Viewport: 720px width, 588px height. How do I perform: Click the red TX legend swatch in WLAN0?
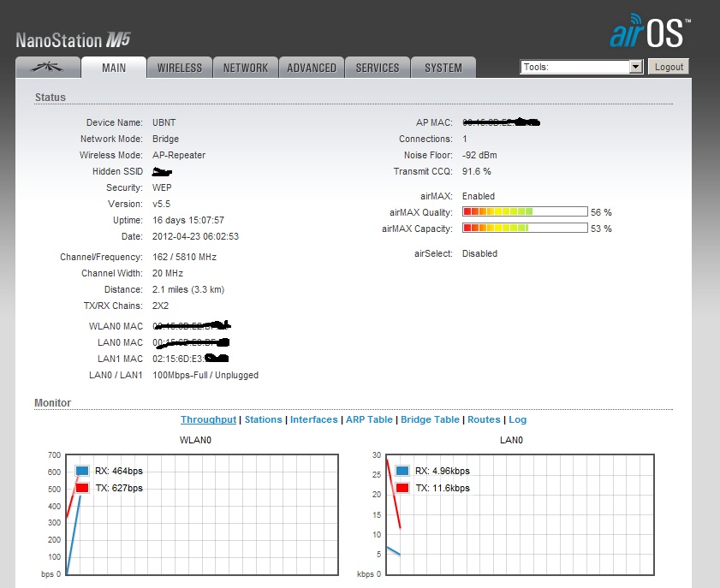click(82, 488)
